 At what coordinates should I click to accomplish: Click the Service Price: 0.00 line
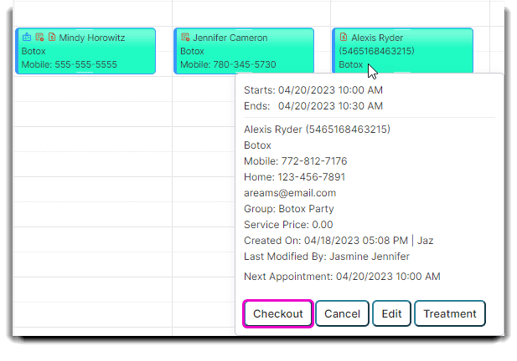click(x=288, y=225)
